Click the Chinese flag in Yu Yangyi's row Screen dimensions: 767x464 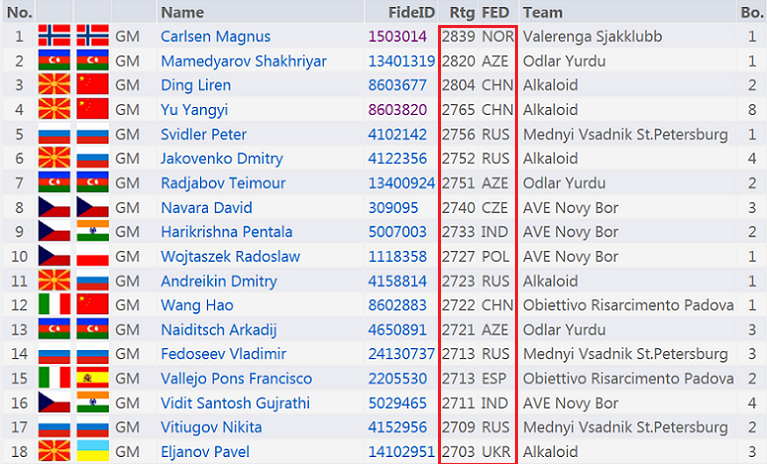coord(92,110)
